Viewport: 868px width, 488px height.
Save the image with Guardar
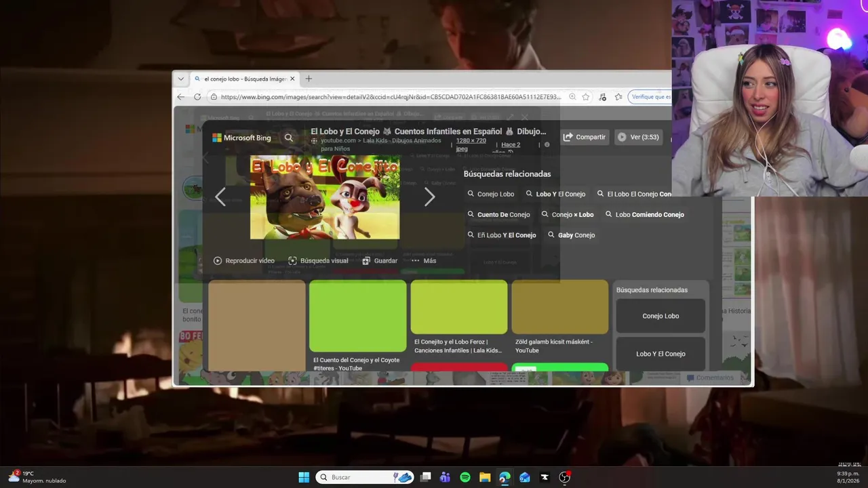coord(380,261)
